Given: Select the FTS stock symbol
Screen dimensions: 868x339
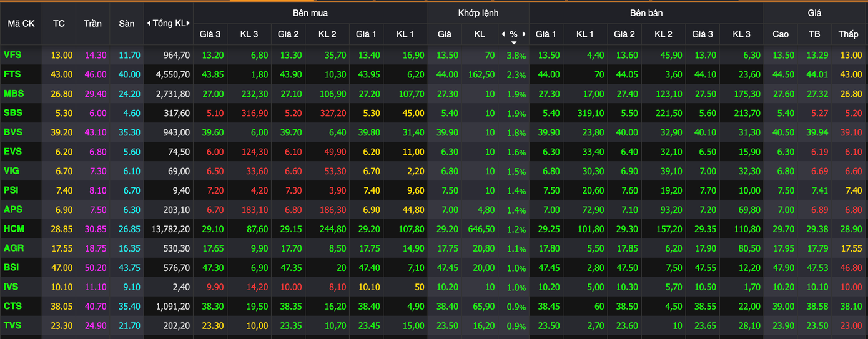Looking at the screenshot, I should (x=12, y=74).
